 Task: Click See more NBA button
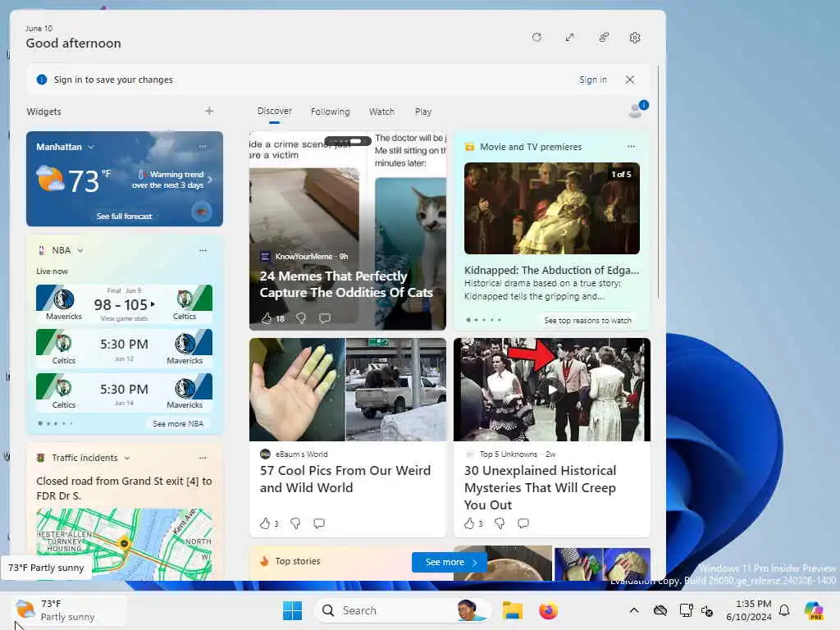pos(178,424)
